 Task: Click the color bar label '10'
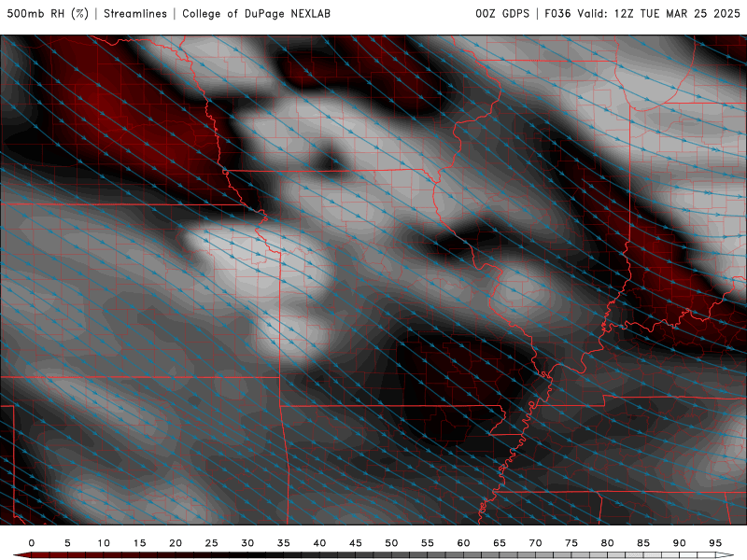coord(104,543)
